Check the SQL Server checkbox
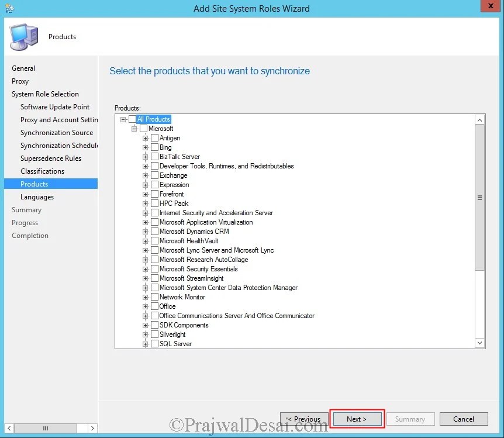Image resolution: width=504 pixels, height=438 pixels. pos(154,343)
